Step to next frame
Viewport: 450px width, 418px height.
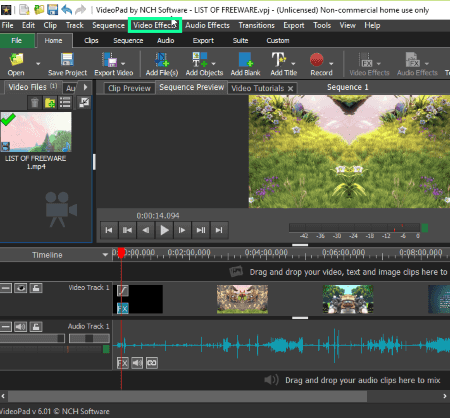(x=182, y=230)
